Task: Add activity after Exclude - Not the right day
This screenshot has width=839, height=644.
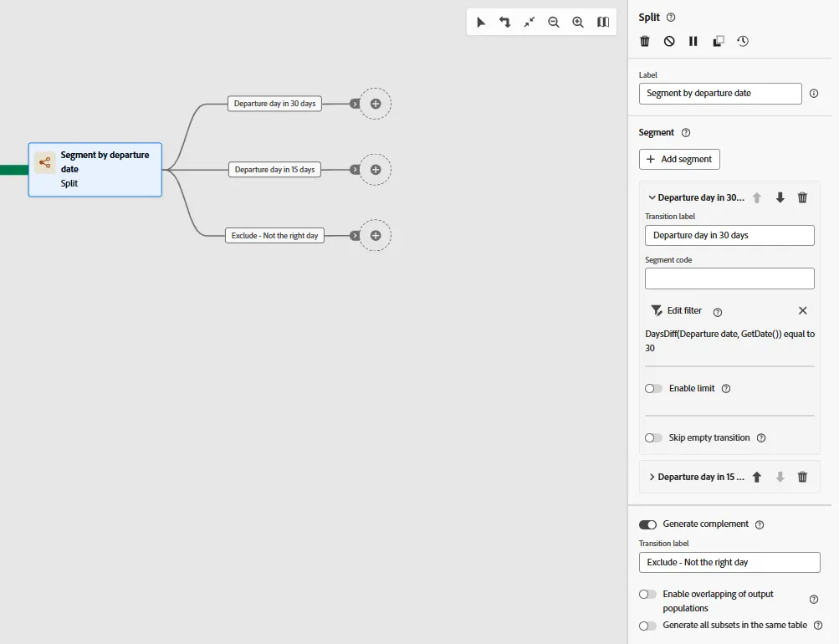Action: [376, 235]
